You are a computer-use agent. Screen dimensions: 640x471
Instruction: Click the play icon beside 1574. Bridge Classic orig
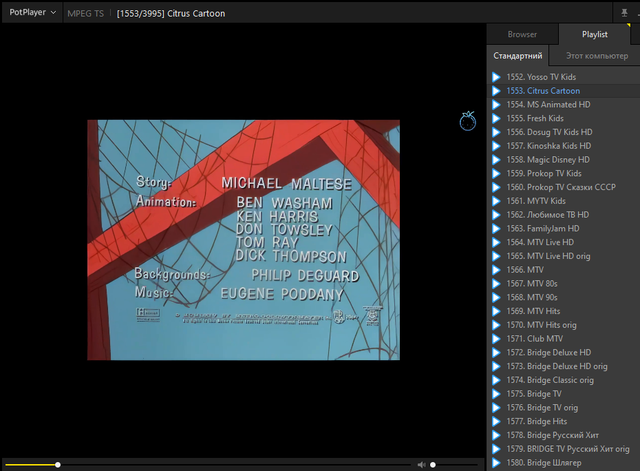[496, 380]
